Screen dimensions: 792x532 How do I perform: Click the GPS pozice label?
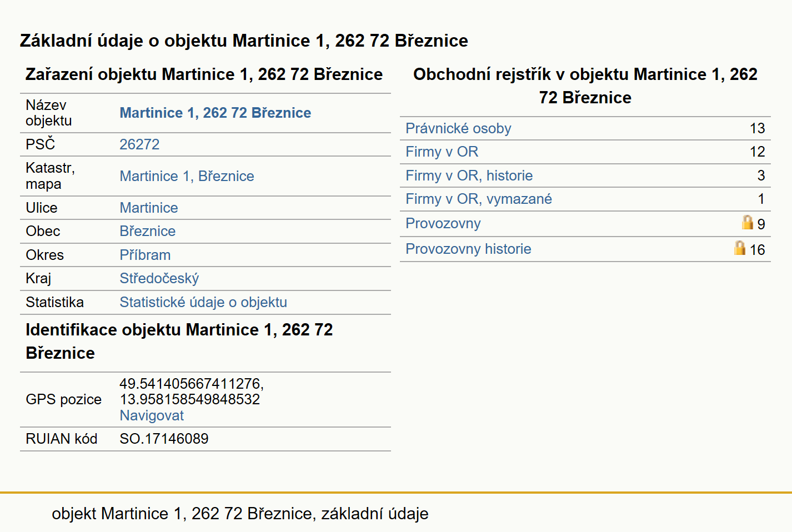point(63,399)
